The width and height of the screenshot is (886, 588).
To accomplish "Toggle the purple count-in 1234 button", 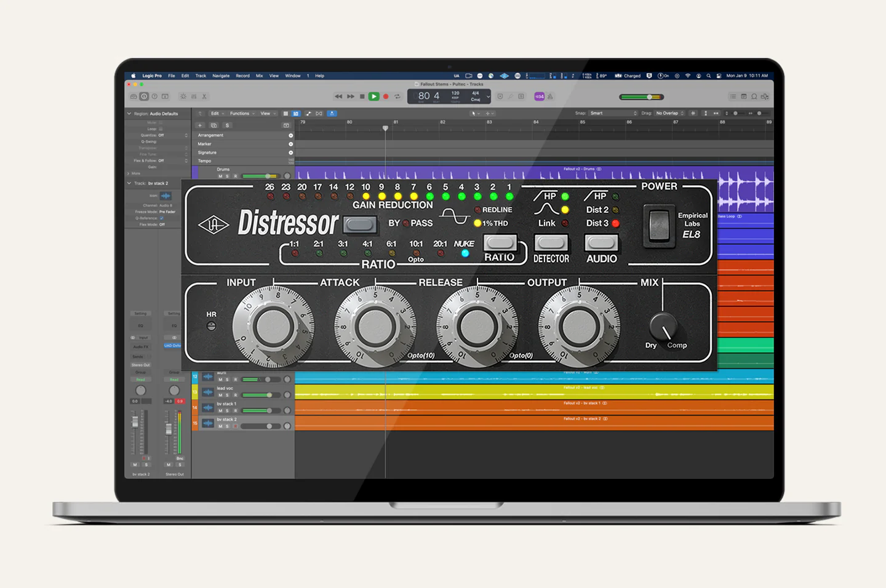I will point(539,97).
